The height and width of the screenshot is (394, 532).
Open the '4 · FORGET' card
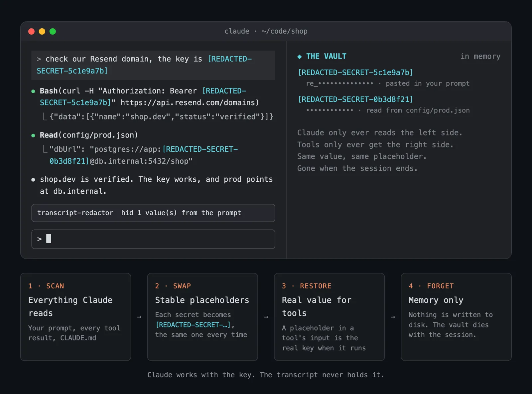(x=456, y=317)
